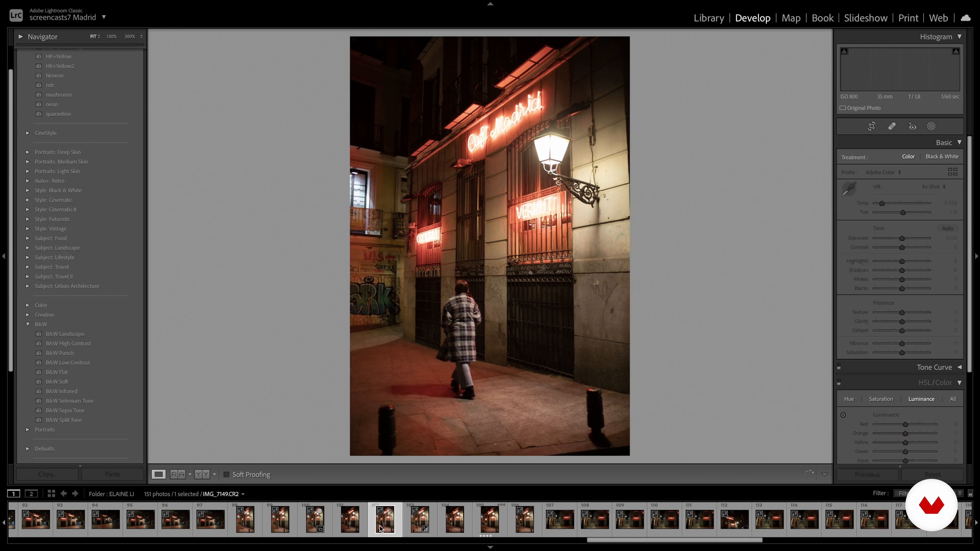Image resolution: width=980 pixels, height=551 pixels.
Task: Enable Soft Proofing checkbox
Action: coord(226,474)
